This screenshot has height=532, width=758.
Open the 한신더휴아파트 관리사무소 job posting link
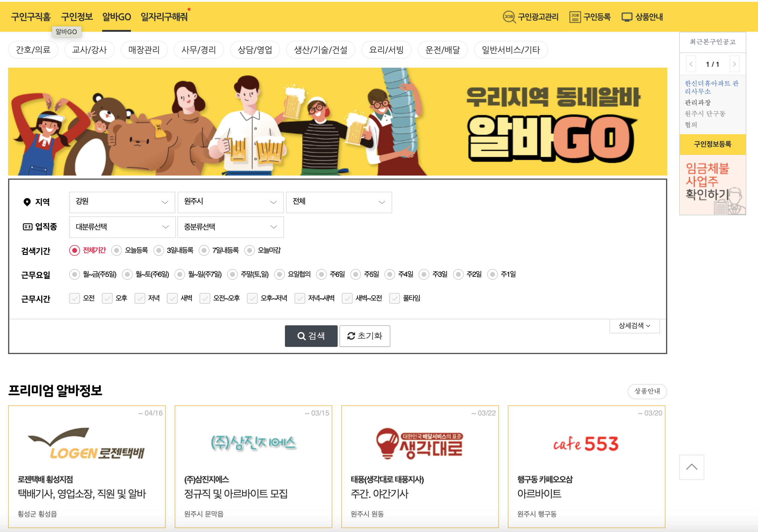[712, 87]
